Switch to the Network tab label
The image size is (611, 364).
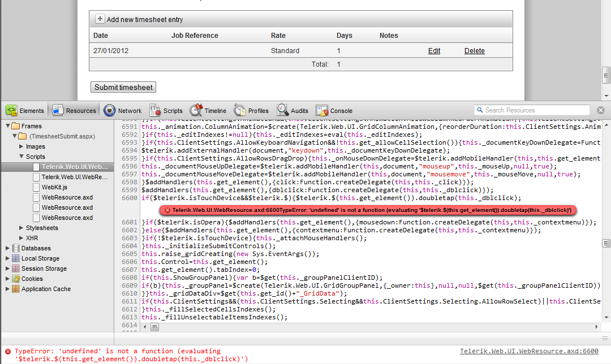130,111
